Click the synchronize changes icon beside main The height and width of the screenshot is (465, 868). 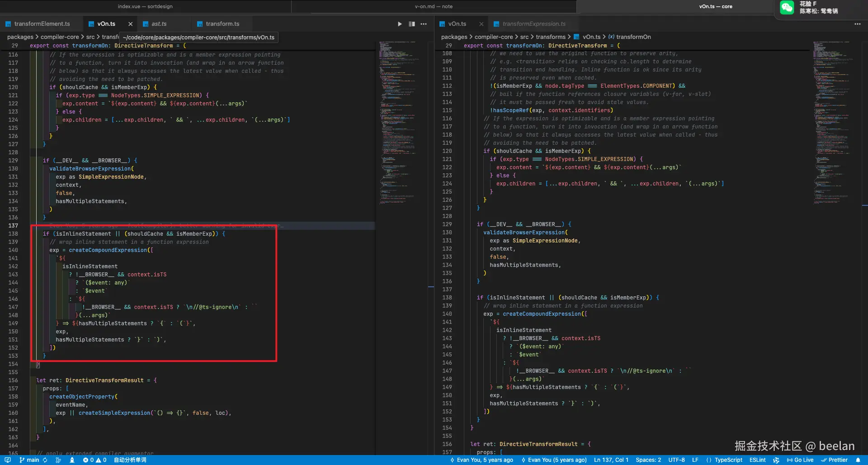[x=45, y=460]
